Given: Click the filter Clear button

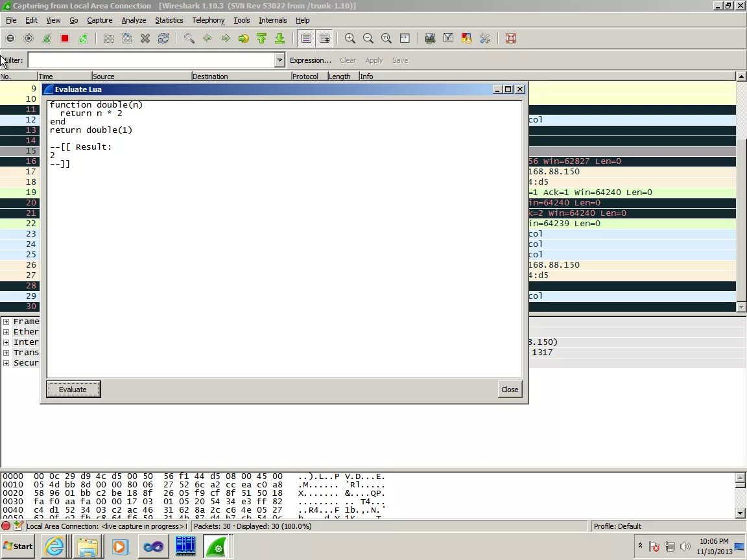Looking at the screenshot, I should pyautogui.click(x=348, y=60).
